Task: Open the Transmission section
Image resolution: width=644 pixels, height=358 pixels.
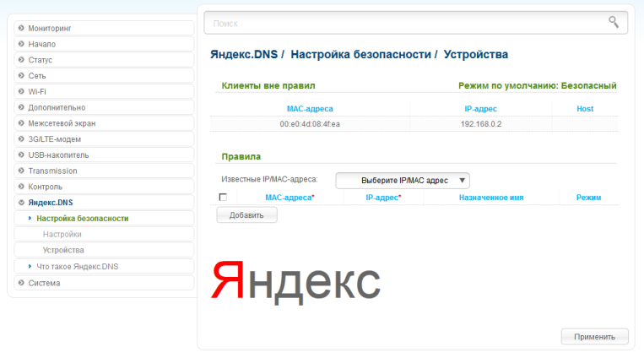Action: [x=104, y=171]
